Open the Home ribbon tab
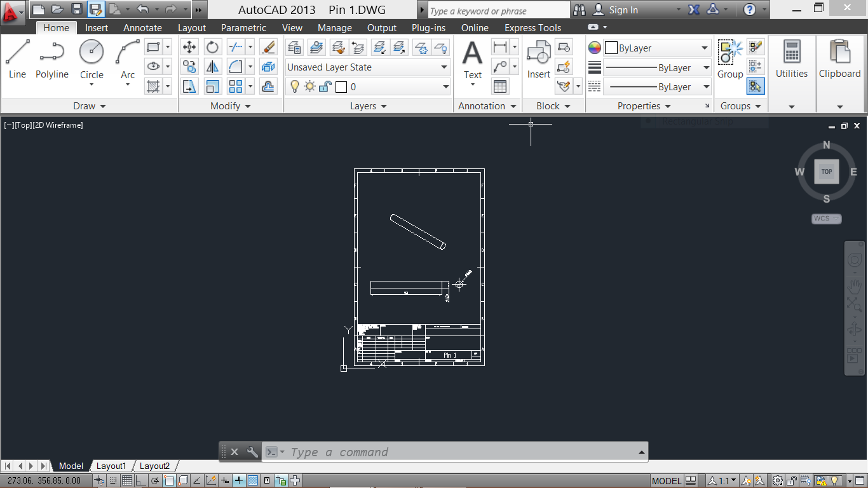Screen dimensions: 868x488 [x=57, y=28]
